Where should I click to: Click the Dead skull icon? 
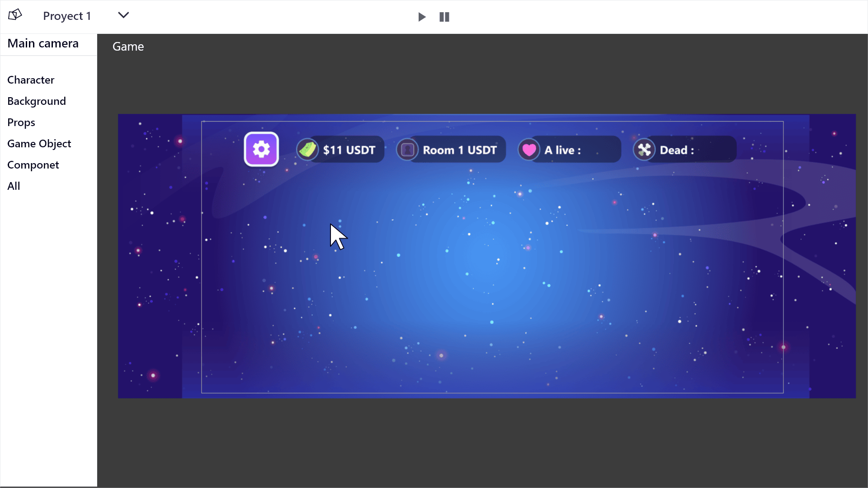click(644, 150)
